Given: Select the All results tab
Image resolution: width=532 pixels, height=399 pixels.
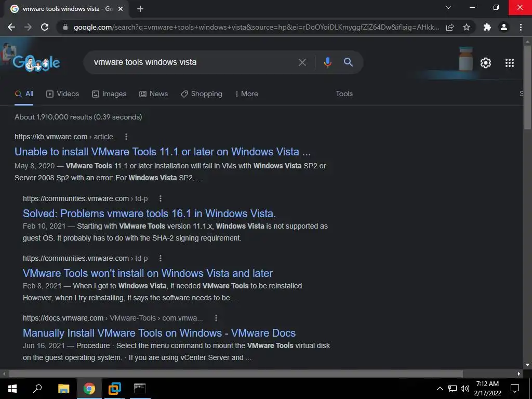Looking at the screenshot, I should [x=24, y=94].
